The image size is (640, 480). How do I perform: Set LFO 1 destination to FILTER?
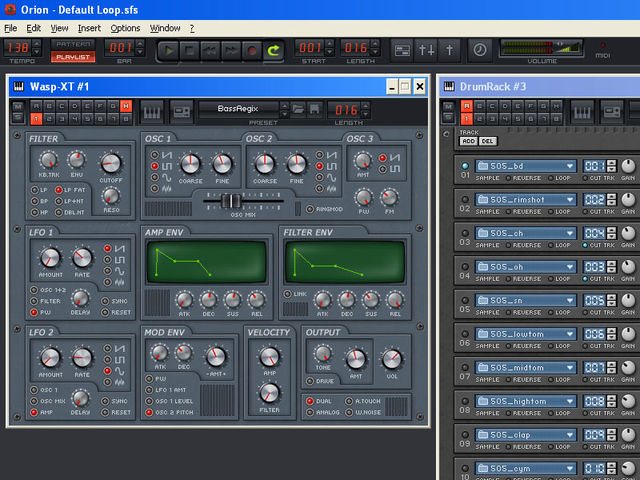(x=34, y=301)
